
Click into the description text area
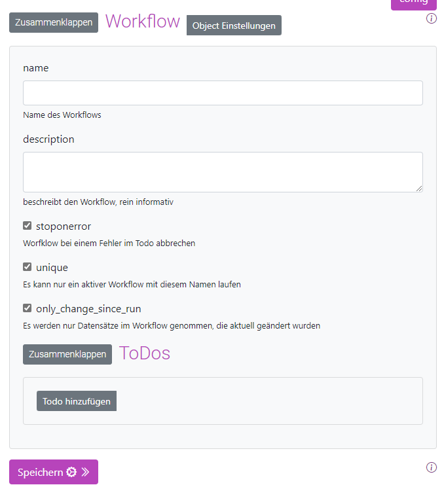tap(223, 172)
